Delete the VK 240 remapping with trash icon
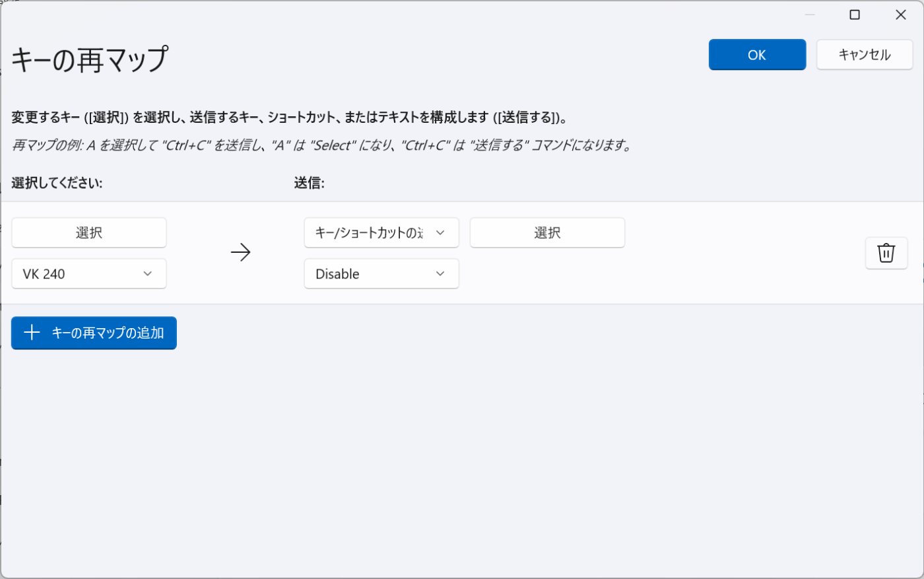This screenshot has width=924, height=579. (886, 253)
